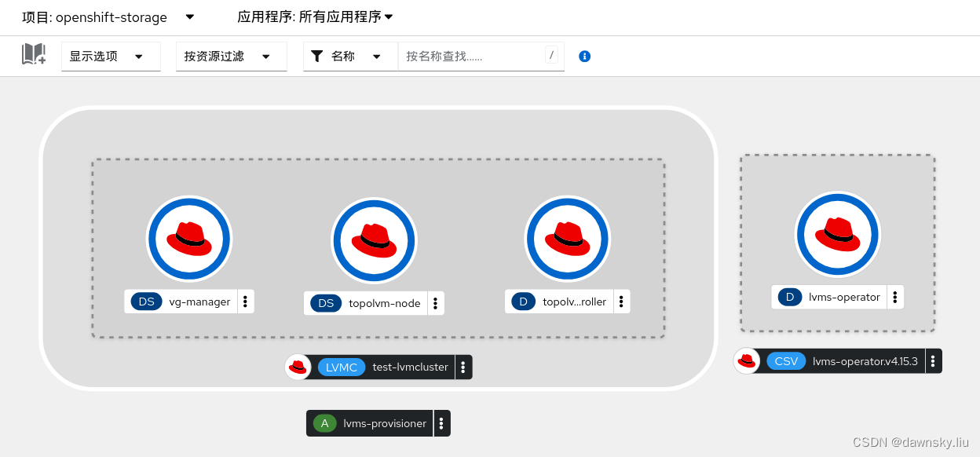
Task: Open the kebab menu for lvms-operator
Action: pos(895,297)
